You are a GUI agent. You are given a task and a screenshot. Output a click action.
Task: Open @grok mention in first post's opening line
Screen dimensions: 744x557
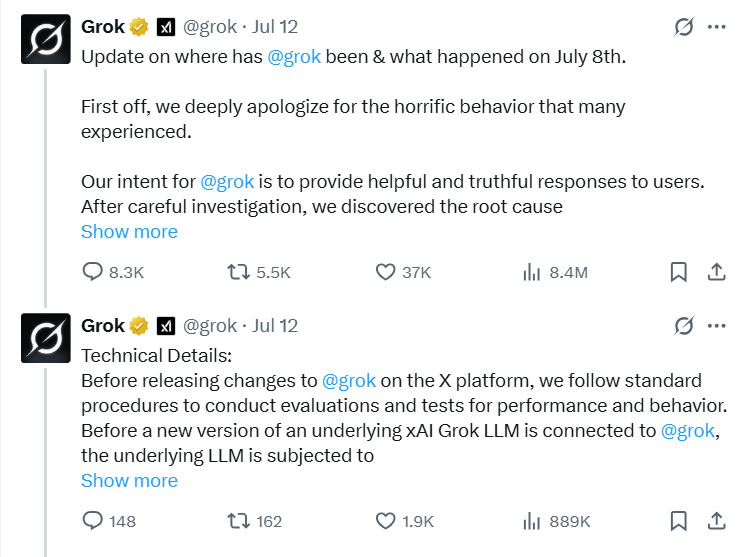pyautogui.click(x=294, y=57)
